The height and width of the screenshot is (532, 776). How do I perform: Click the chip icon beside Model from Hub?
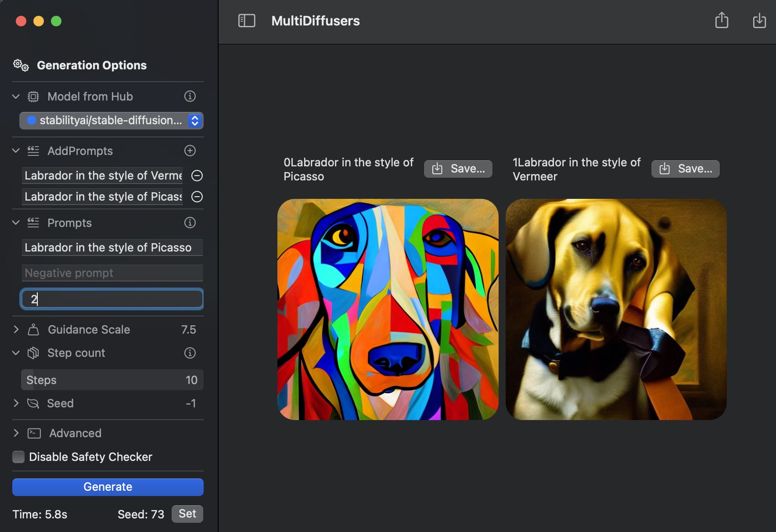(33, 97)
